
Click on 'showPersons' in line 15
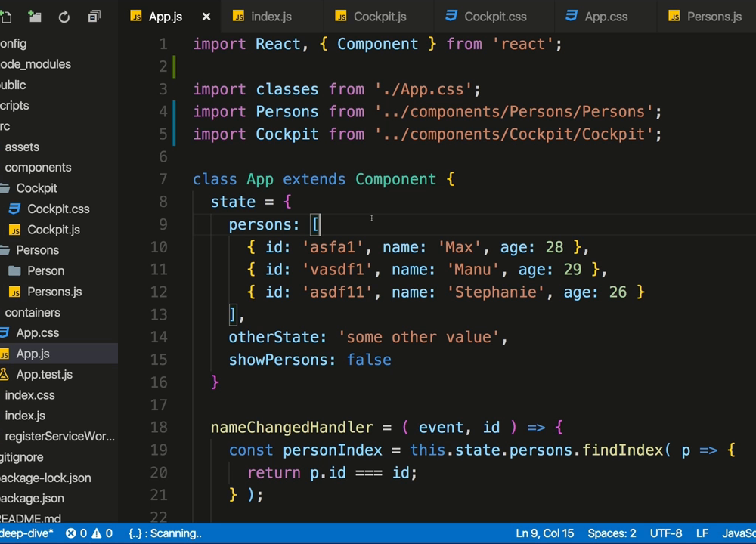(x=277, y=360)
